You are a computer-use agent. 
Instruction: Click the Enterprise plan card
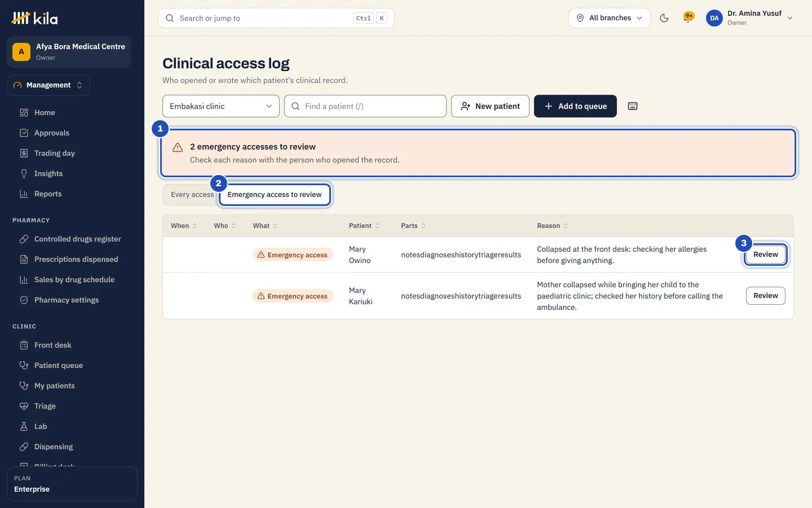[72, 484]
